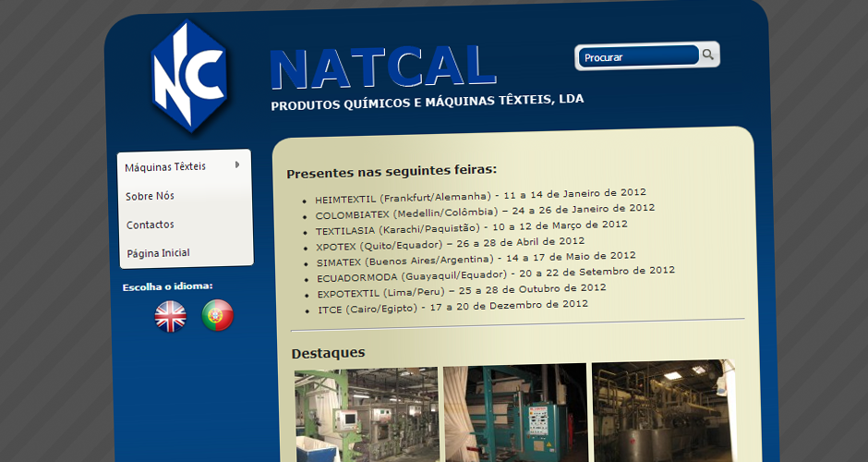Click the XPOTEX (Quito/Equador) entry
This screenshot has width=868, height=462.
[450, 243]
